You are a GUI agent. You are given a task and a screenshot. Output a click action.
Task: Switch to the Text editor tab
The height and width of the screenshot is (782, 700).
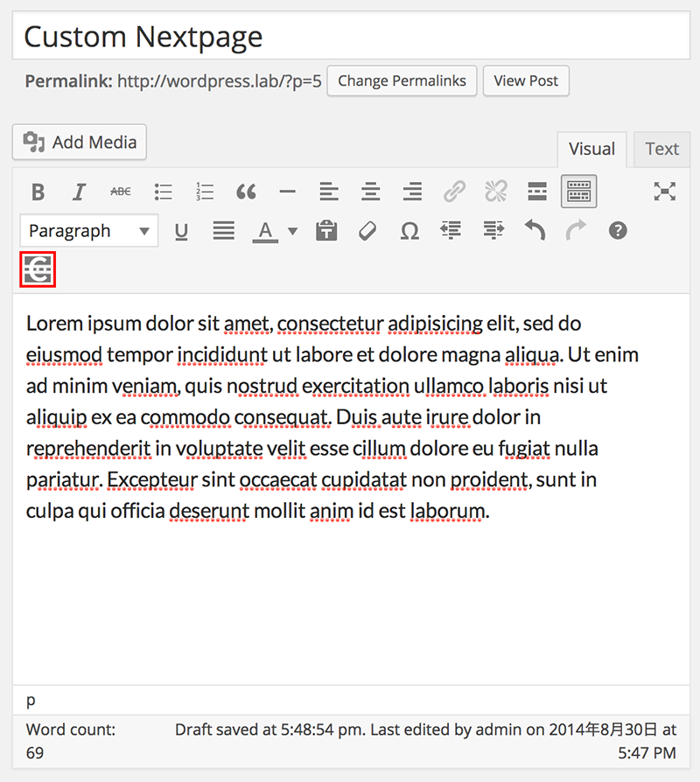(x=661, y=149)
